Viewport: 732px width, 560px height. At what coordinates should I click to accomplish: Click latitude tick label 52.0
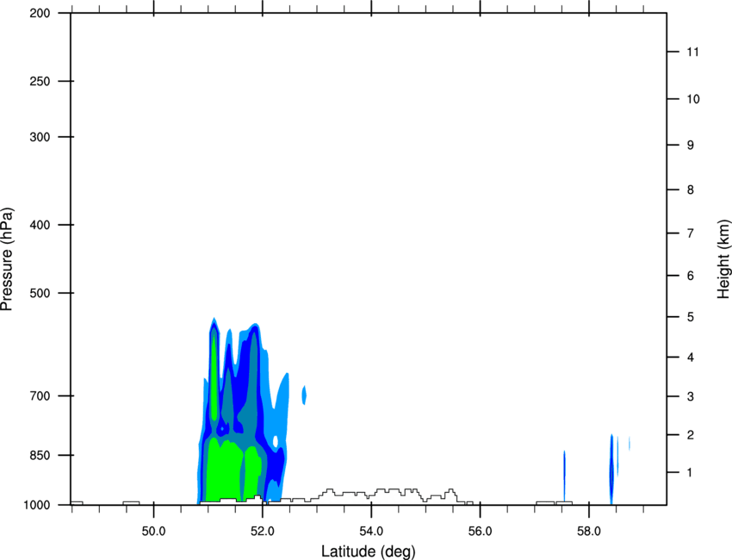click(263, 532)
